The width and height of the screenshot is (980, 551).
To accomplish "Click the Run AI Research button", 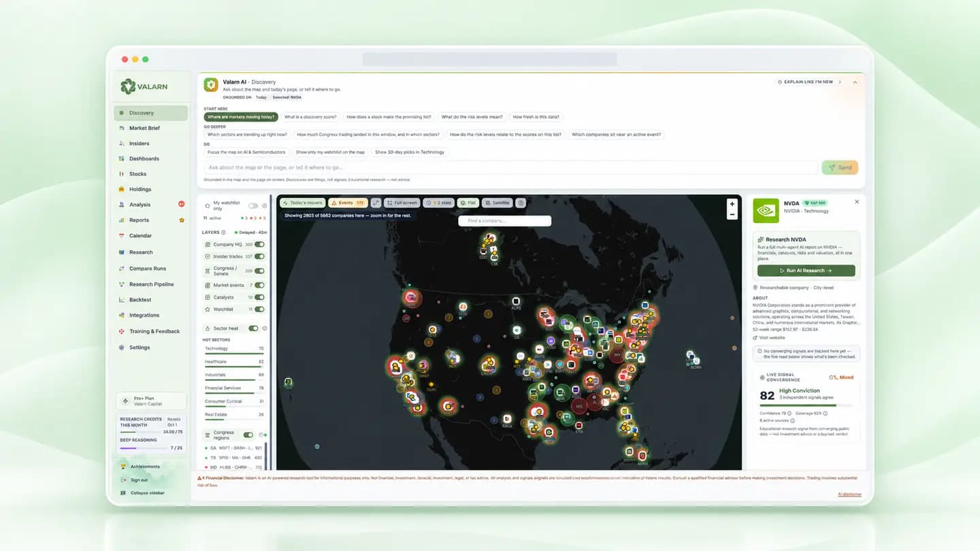I will (806, 271).
